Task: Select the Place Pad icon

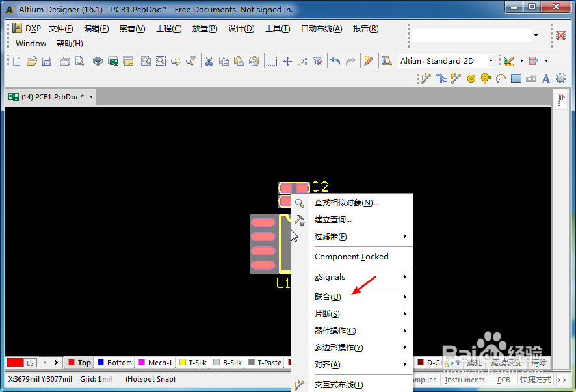Action: [471, 79]
